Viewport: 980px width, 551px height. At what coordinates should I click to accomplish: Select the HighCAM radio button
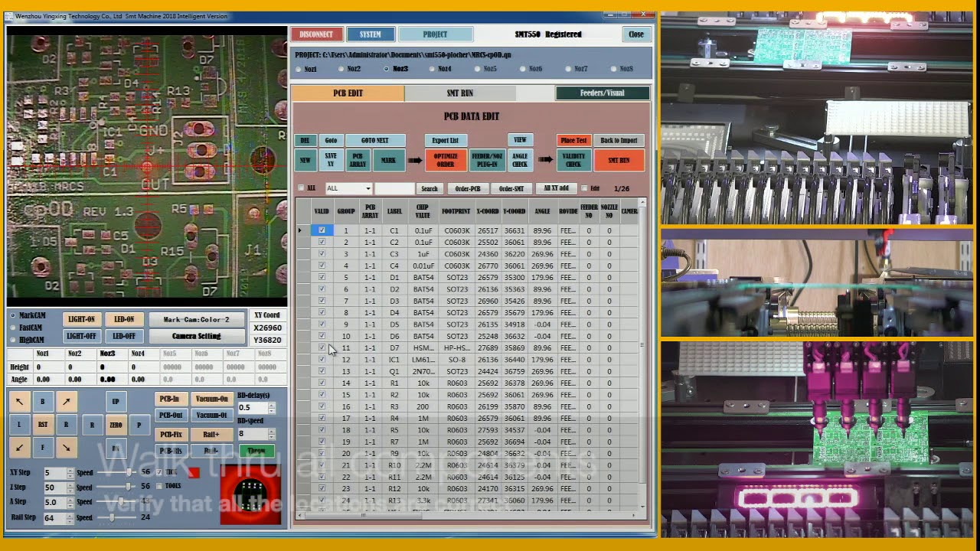[x=13, y=340]
